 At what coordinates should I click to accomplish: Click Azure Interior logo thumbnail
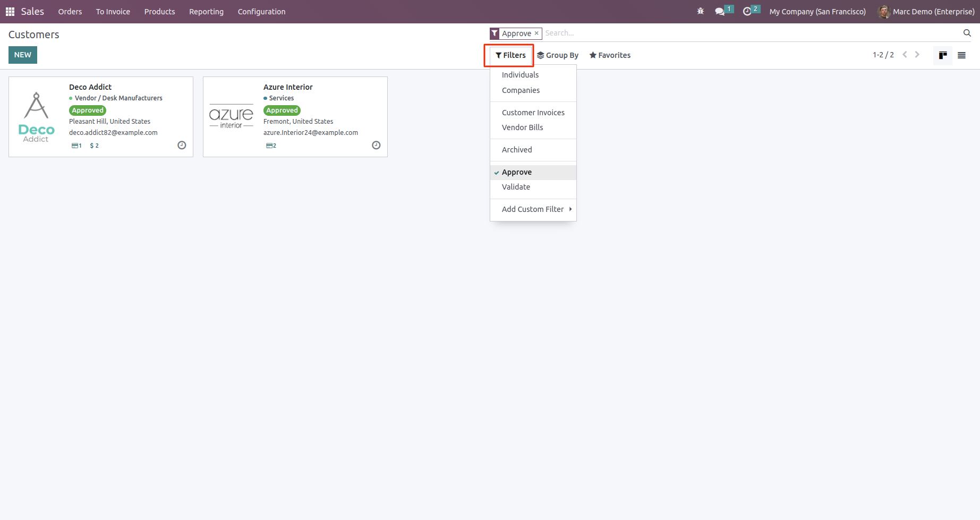point(231,117)
